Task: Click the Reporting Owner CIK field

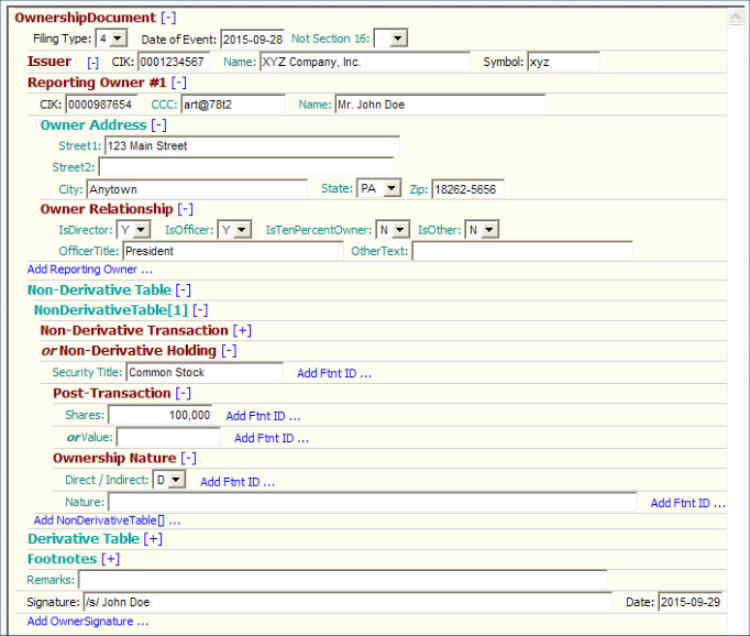Action: 101,104
